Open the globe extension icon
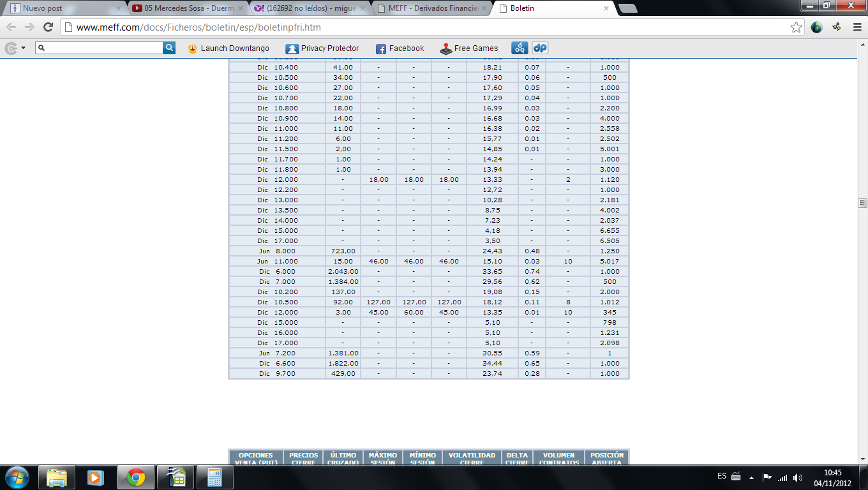 pos(816,27)
